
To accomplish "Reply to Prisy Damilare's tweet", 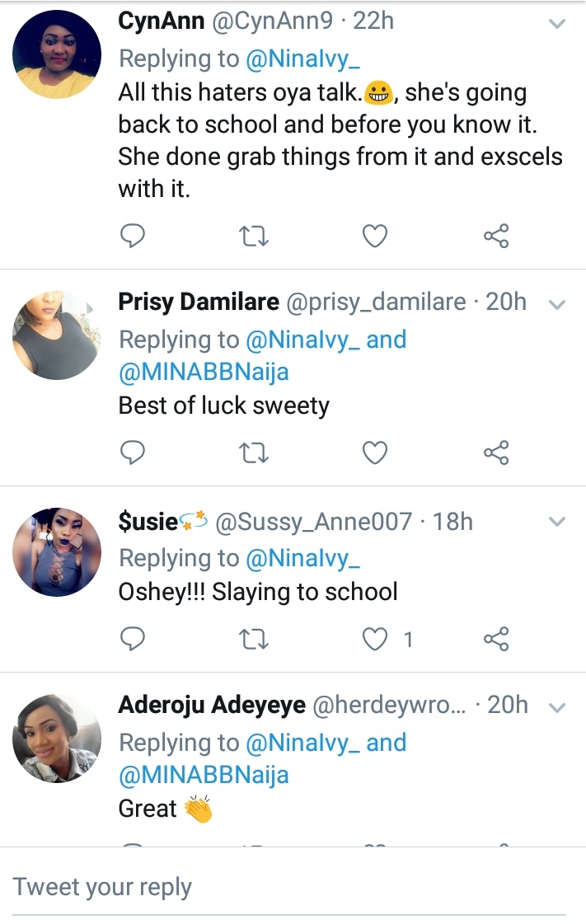I will pyautogui.click(x=133, y=452).
